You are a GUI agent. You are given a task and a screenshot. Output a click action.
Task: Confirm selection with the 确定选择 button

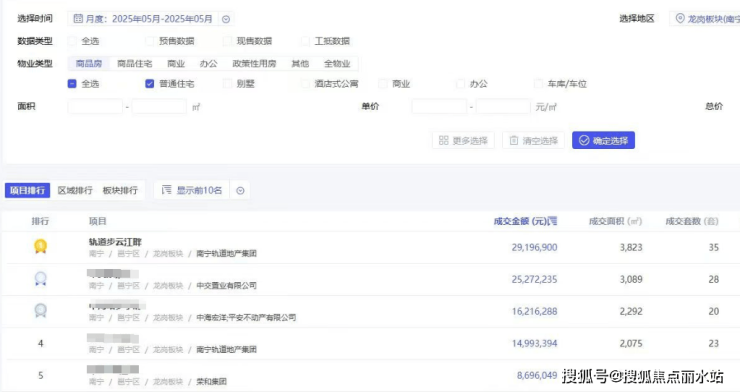pos(603,141)
